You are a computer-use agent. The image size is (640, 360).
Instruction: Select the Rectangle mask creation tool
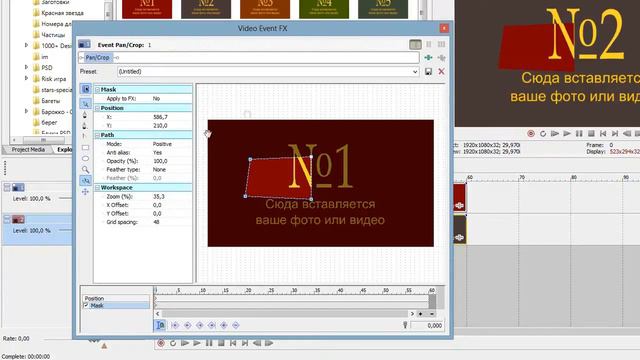tap(85, 147)
